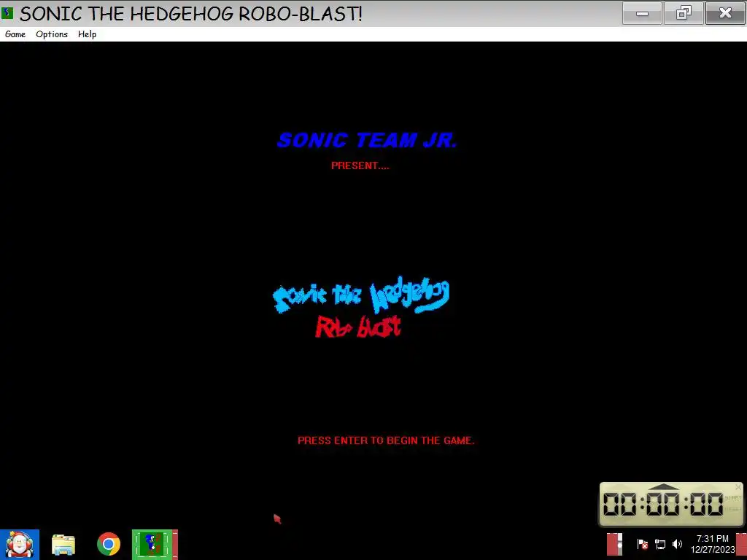Click the up arrow above timer minutes

pyautogui.click(x=664, y=486)
